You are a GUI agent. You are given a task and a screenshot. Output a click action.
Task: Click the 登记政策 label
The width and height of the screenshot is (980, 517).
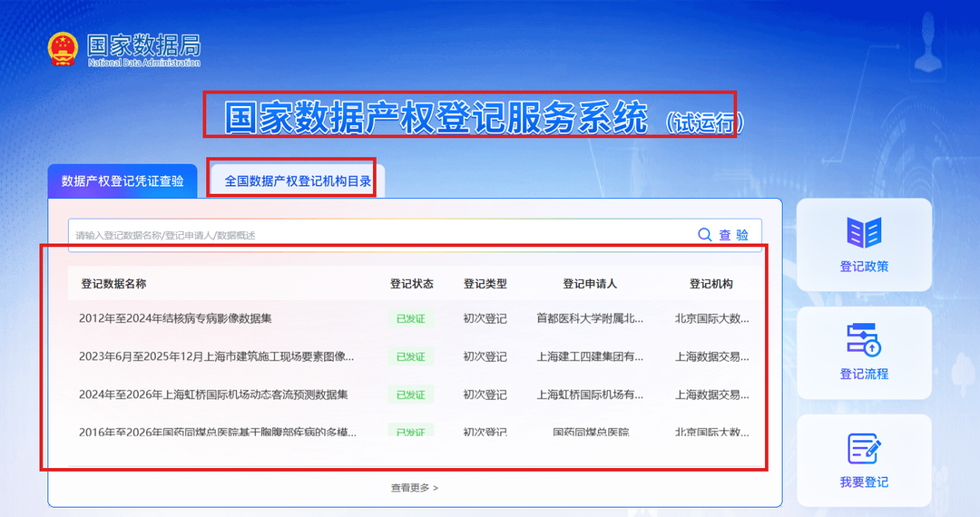click(864, 267)
